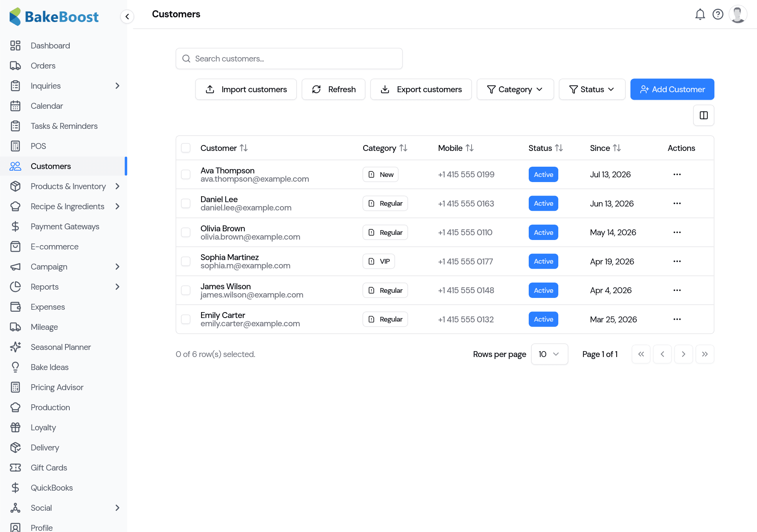The image size is (757, 532).
Task: Focus the Search customers field
Action: click(x=289, y=59)
